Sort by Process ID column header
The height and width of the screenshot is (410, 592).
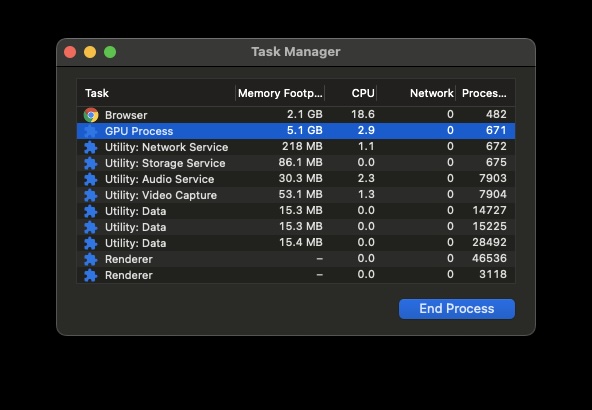(484, 93)
